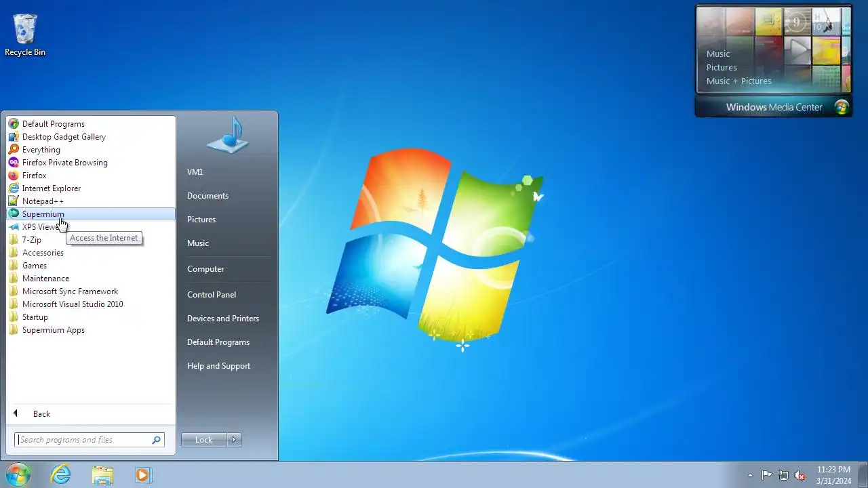Open Windows Explorer from the taskbar
868x488 pixels.
102,475
